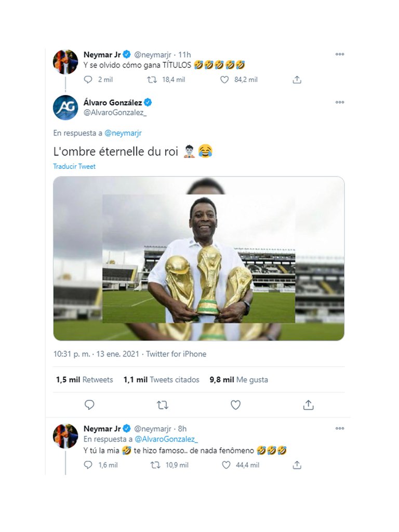This screenshot has width=399, height=532.
Task: Reply to Neymar's 'te hizo famoso' tweet
Action: pyautogui.click(x=88, y=465)
